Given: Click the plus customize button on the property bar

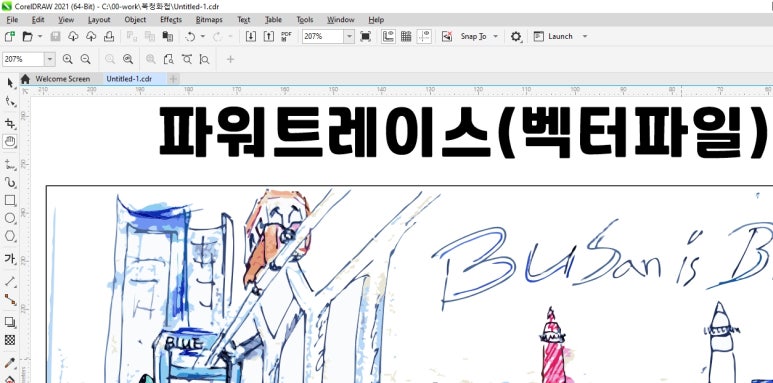Looking at the screenshot, I should click(x=230, y=59).
